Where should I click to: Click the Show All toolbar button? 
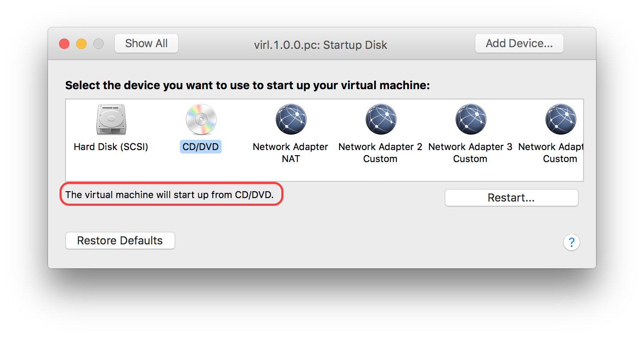coord(146,43)
